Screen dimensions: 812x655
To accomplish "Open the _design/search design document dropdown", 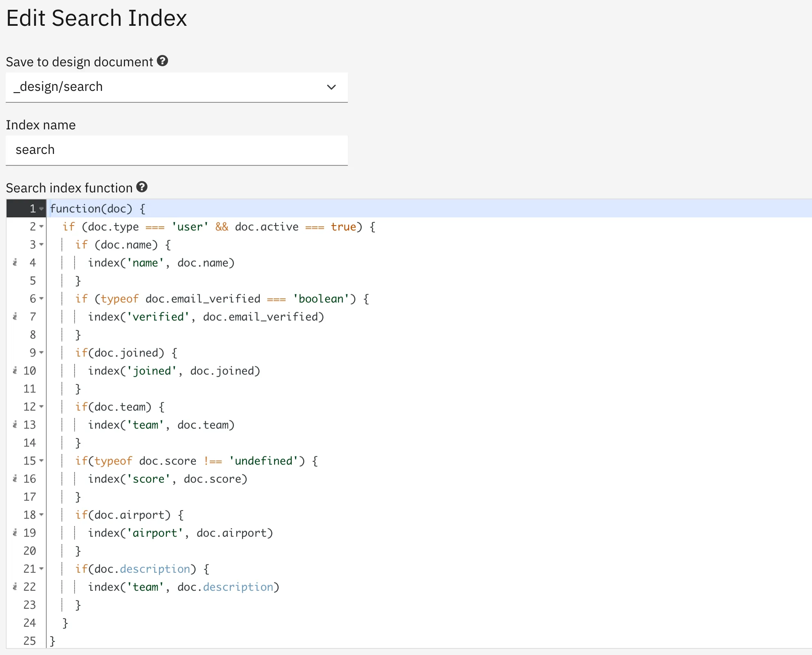I will coord(177,87).
